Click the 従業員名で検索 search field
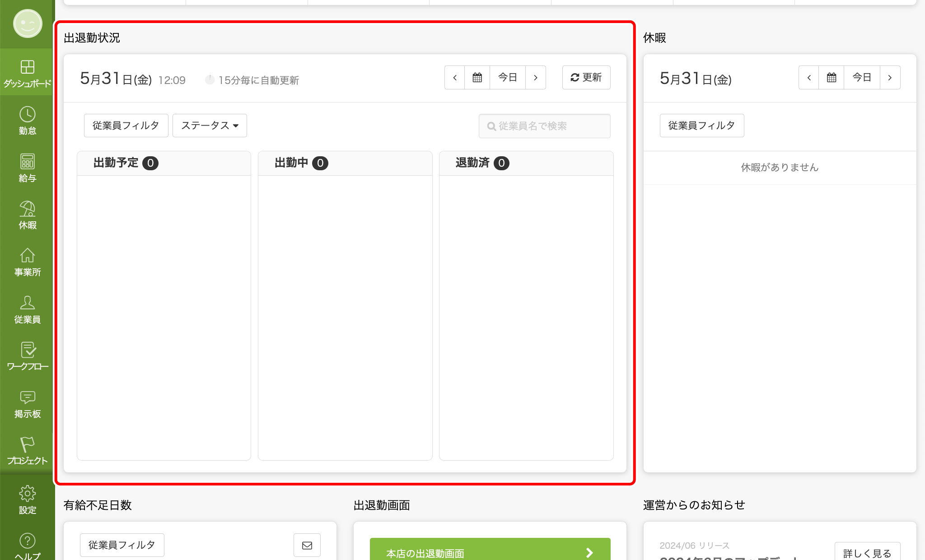925x560 pixels. click(545, 126)
